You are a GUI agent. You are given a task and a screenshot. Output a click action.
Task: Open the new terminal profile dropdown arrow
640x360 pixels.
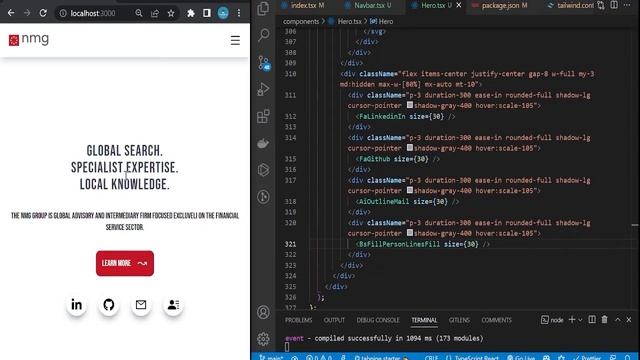pos(580,320)
